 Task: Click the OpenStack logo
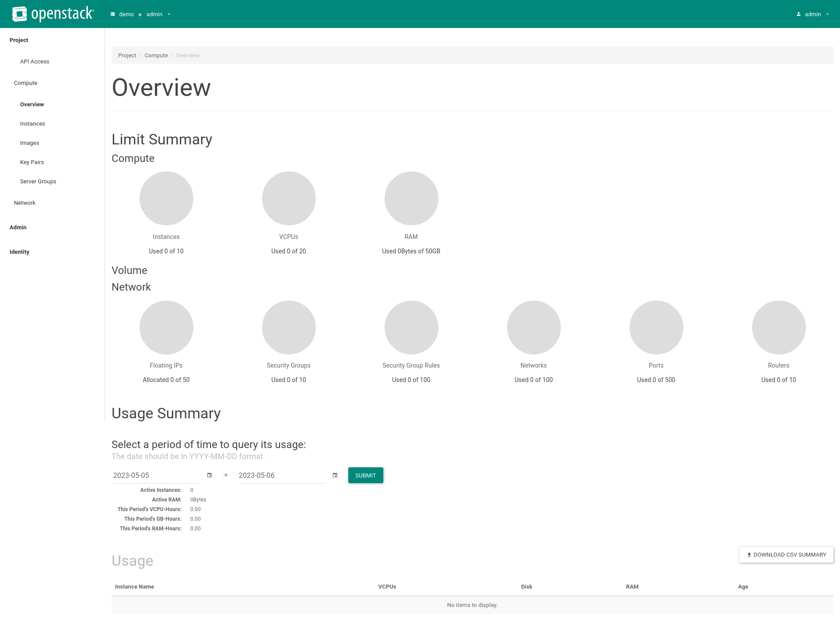click(x=52, y=14)
